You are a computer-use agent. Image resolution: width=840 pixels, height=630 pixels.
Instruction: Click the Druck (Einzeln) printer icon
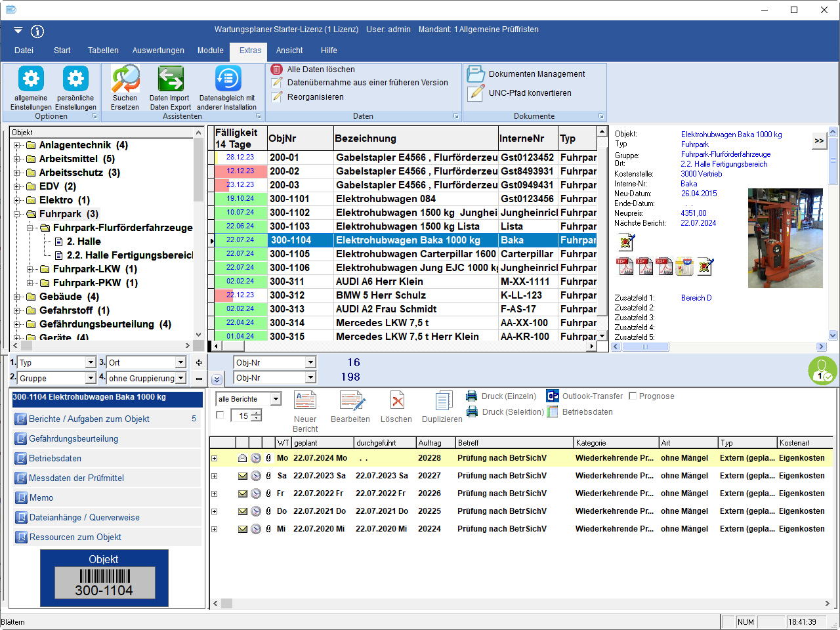point(471,396)
